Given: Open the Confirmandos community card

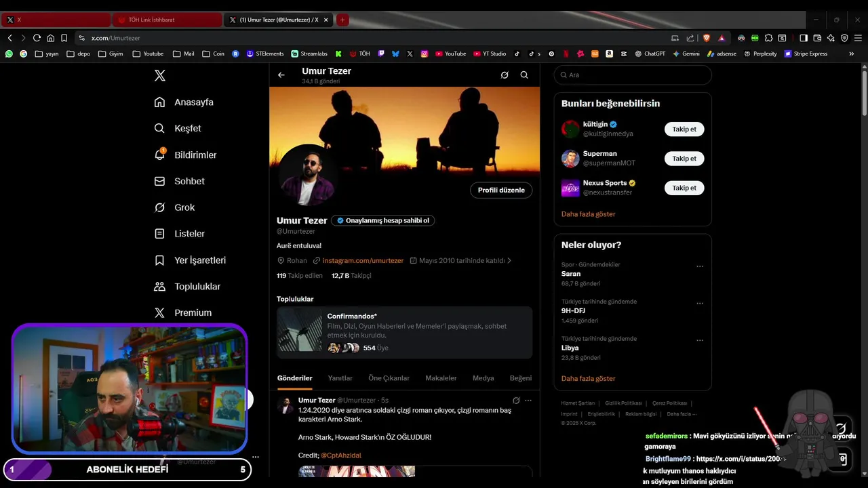Looking at the screenshot, I should coord(404,332).
